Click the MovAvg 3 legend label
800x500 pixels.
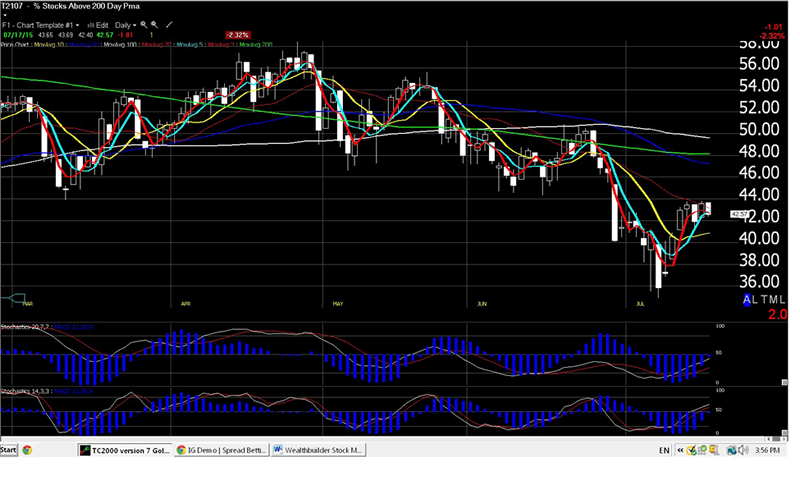(221, 45)
